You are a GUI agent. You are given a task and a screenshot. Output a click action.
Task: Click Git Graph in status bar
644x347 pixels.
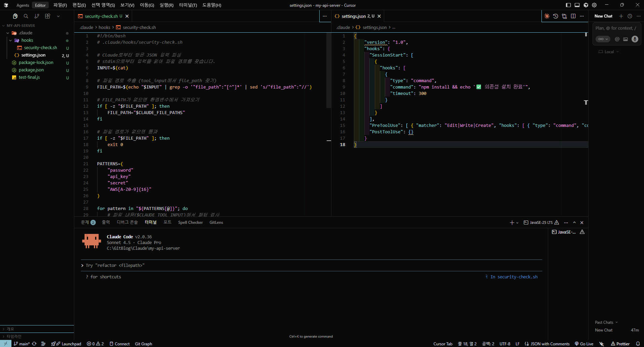144,344
